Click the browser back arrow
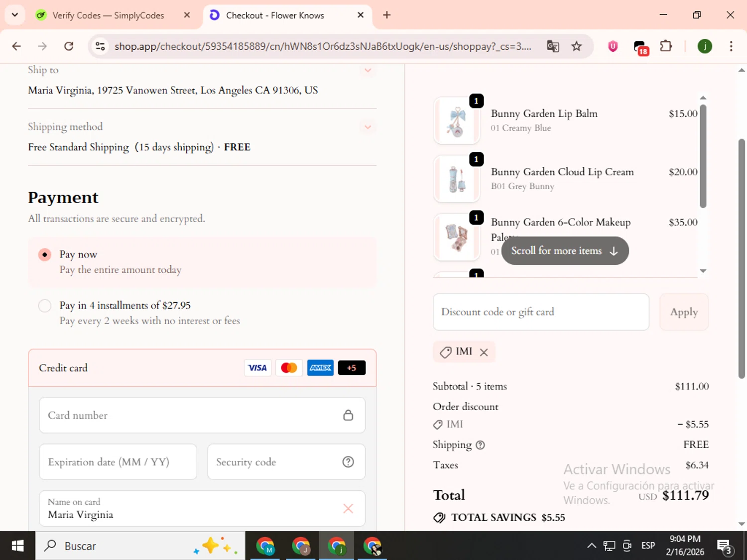 coord(16,46)
